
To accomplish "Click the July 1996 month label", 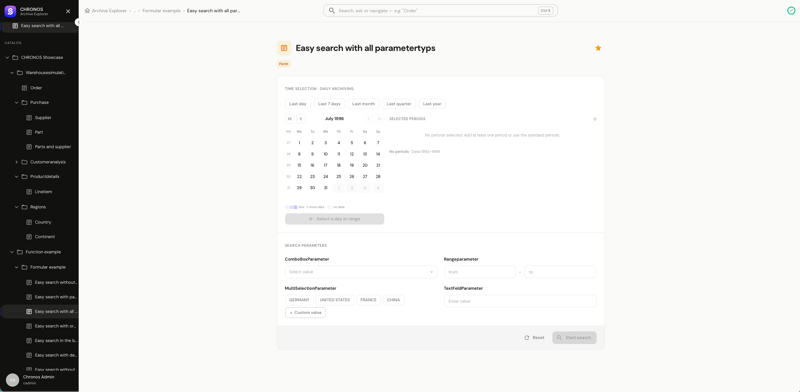I will click(x=334, y=119).
